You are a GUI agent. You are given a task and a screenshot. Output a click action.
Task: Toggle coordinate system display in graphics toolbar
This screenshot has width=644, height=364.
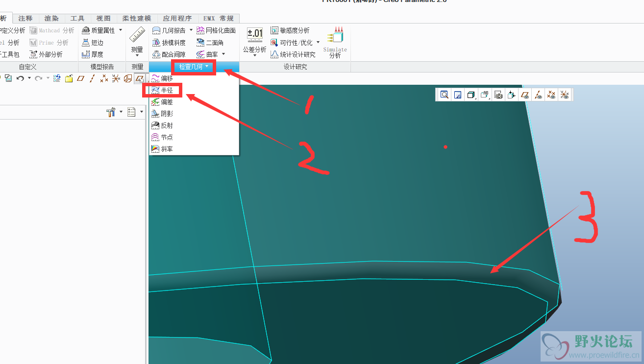tap(565, 95)
